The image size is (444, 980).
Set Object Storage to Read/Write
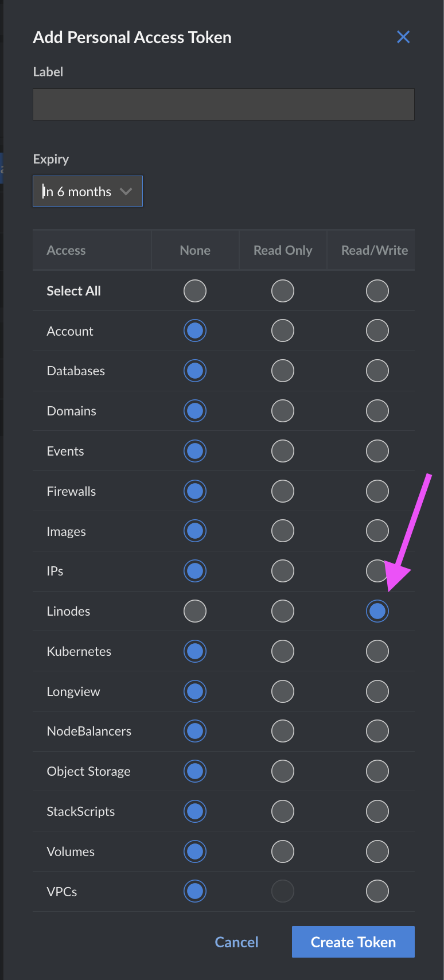(377, 771)
